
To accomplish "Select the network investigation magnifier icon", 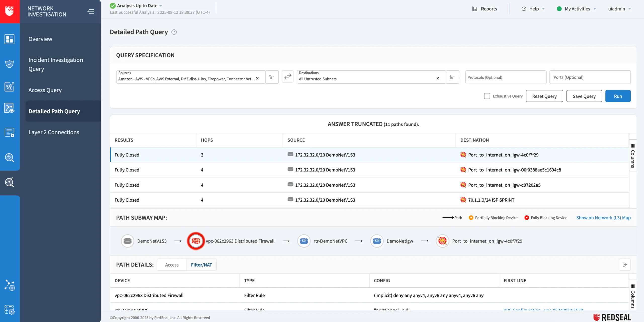I will [10, 183].
